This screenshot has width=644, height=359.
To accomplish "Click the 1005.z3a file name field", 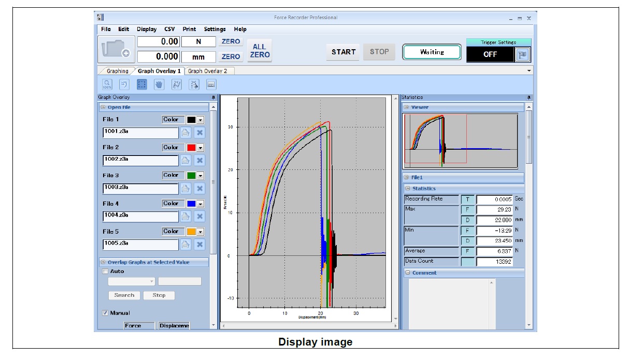I will (140, 245).
